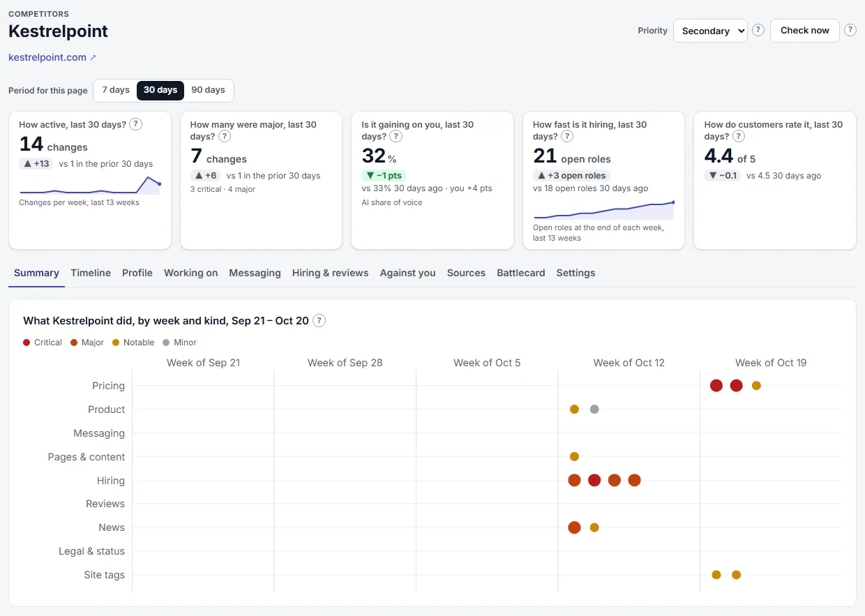865x616 pixels.
Task: Click the changes per week sparkline
Action: click(x=90, y=185)
